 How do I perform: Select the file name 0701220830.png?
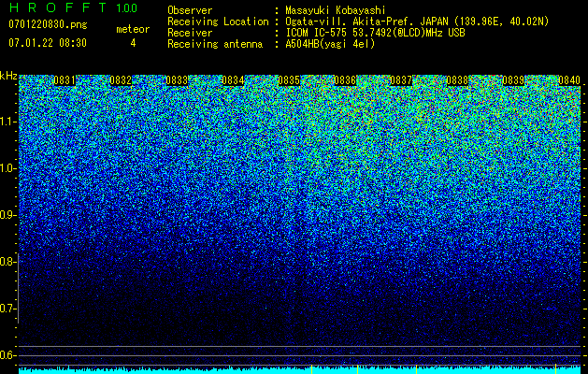pyautogui.click(x=48, y=25)
